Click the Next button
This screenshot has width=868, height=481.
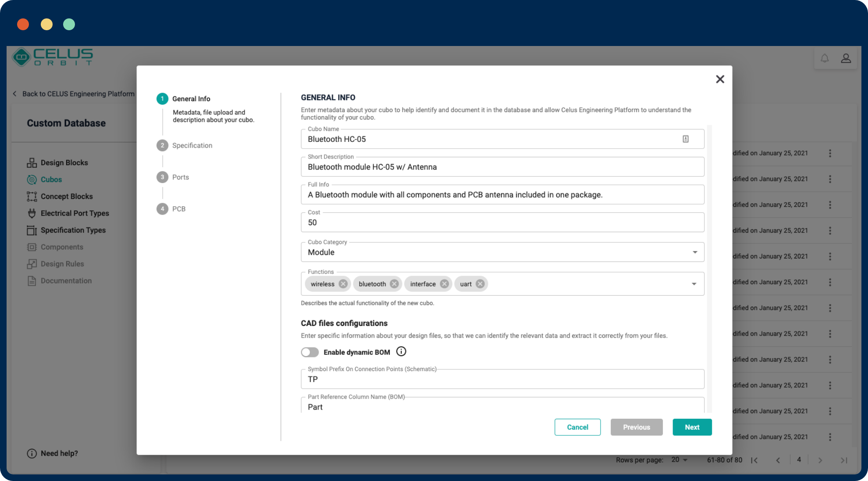(x=692, y=427)
